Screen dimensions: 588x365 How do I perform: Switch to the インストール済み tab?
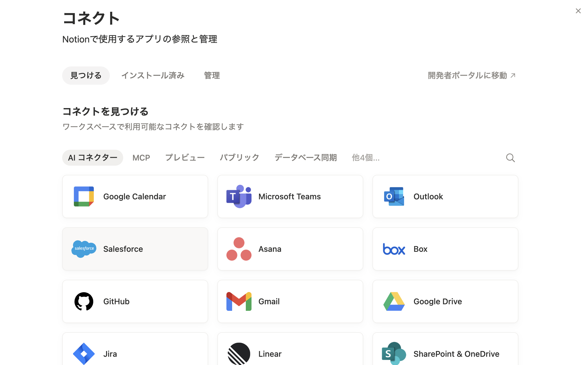[x=153, y=76]
